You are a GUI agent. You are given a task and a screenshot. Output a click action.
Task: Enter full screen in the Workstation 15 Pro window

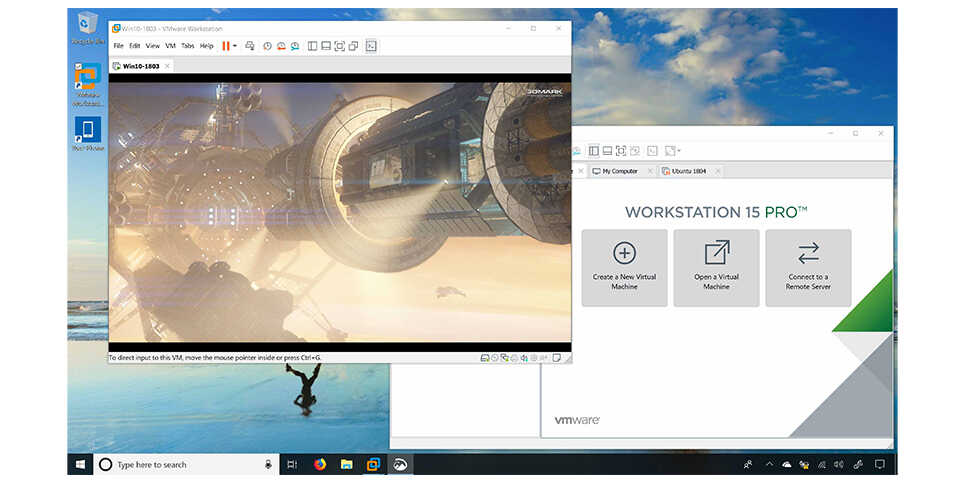coord(621,151)
